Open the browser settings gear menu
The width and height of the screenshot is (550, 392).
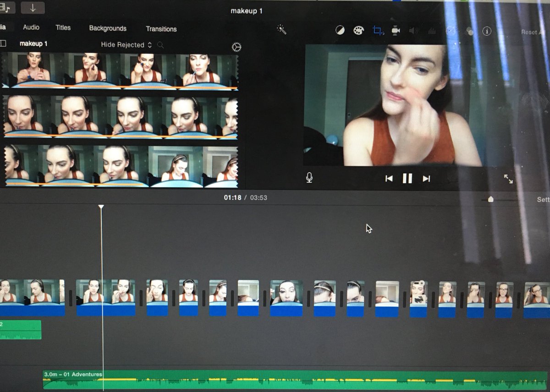[x=237, y=47]
